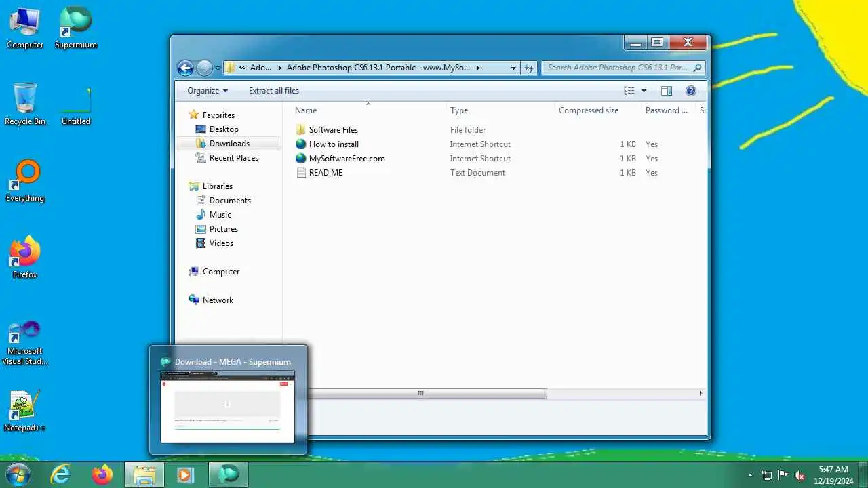
Task: Select Desktop in the navigation pane
Action: pyautogui.click(x=224, y=129)
